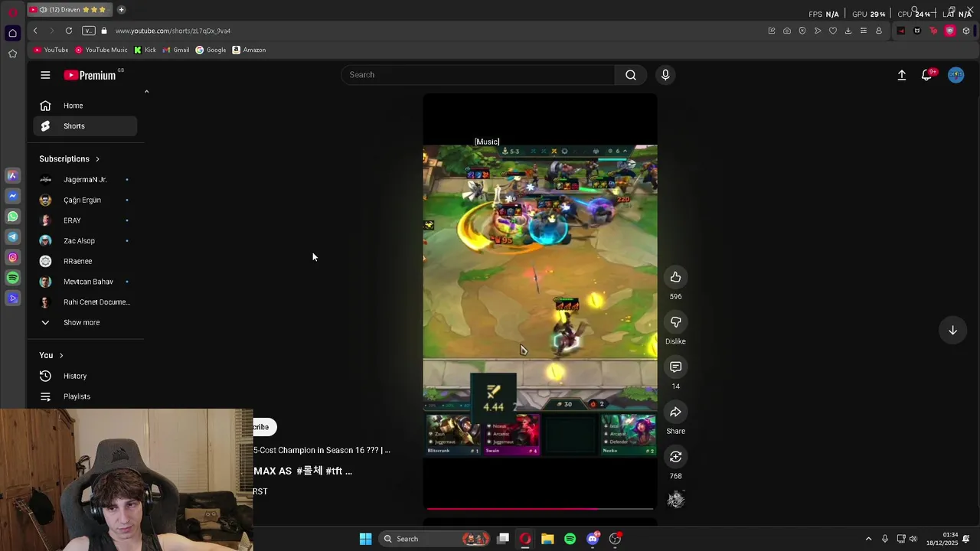Viewport: 980px width, 551px height.
Task: Expand the You section chevron
Action: (61, 356)
